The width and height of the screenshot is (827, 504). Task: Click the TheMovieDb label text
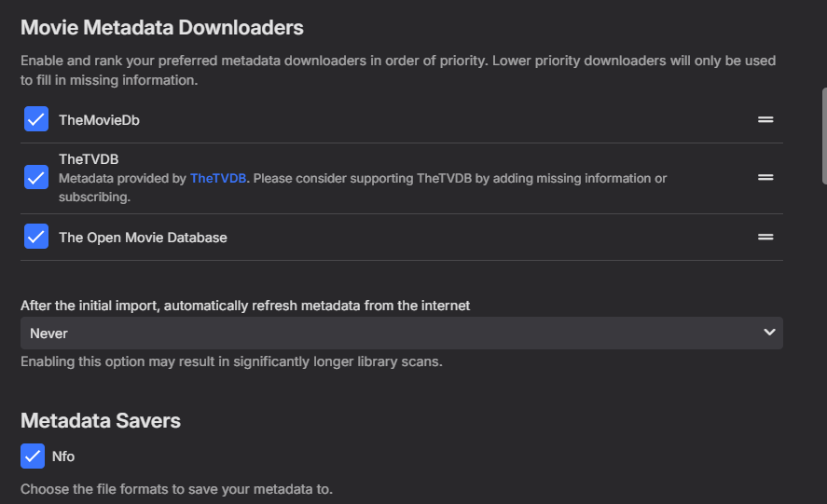[x=99, y=120]
